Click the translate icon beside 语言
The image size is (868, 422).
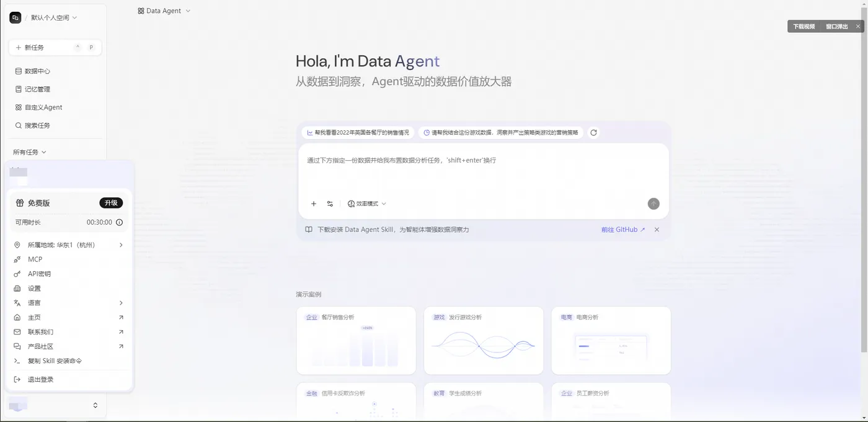tap(17, 303)
